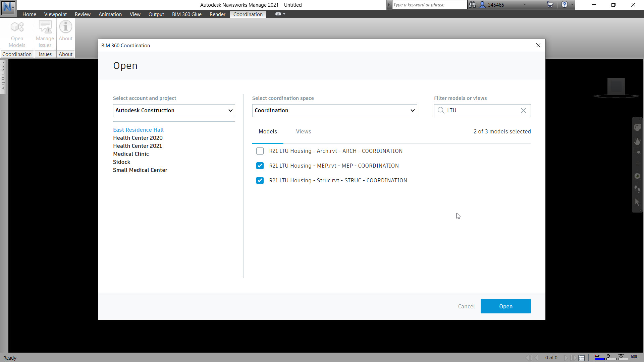
Task: Check the Arch.rvt model checkbox
Action: [x=260, y=151]
